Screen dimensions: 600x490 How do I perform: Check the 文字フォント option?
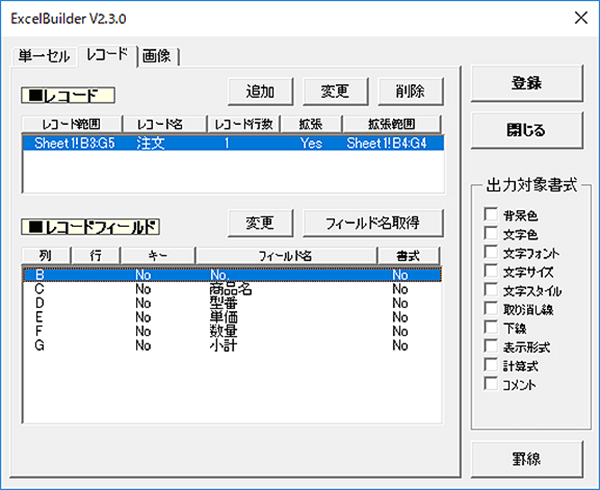491,252
